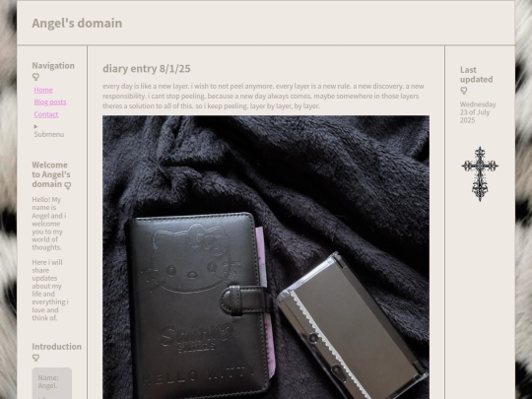Click the Last updated heading
The image size is (532, 399).
[477, 75]
